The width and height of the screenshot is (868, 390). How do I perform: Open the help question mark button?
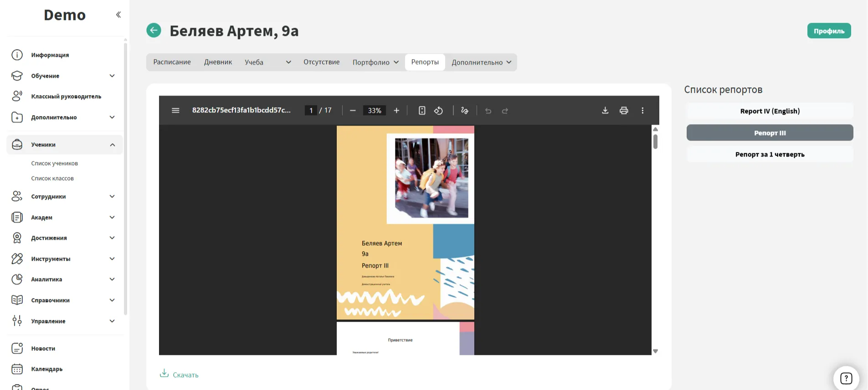click(x=846, y=378)
